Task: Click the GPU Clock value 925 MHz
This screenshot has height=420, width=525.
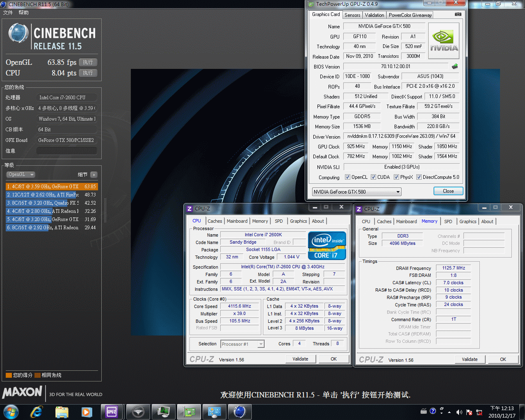Action: coord(356,146)
